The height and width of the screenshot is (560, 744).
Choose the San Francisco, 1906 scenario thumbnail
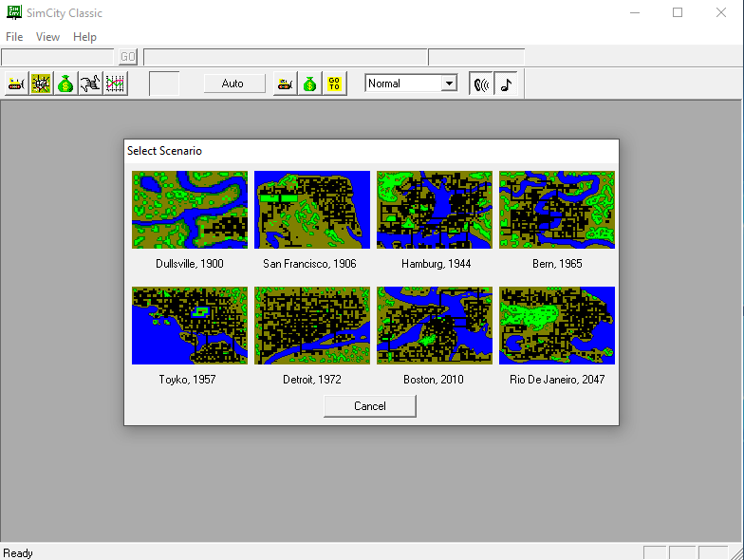311,210
